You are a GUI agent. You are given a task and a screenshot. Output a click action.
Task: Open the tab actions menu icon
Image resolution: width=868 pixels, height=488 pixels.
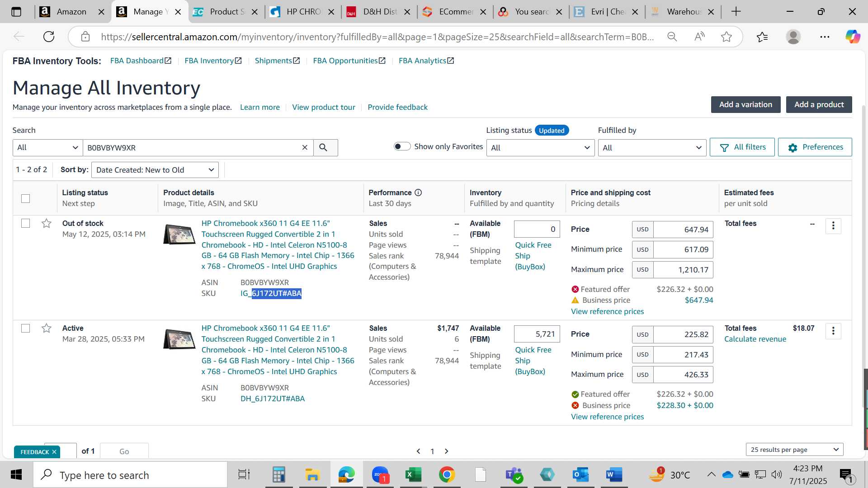[16, 12]
